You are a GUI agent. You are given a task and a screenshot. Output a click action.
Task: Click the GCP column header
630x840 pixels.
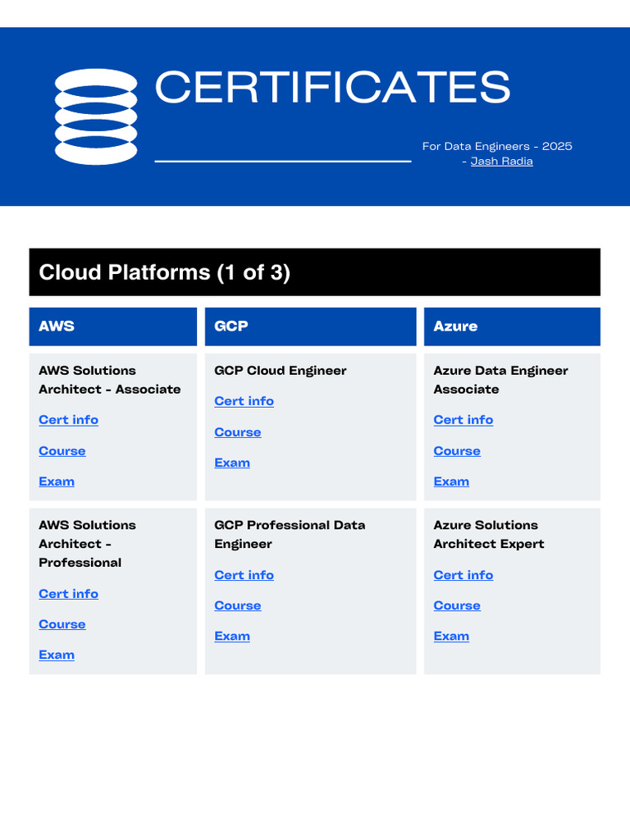(x=310, y=326)
